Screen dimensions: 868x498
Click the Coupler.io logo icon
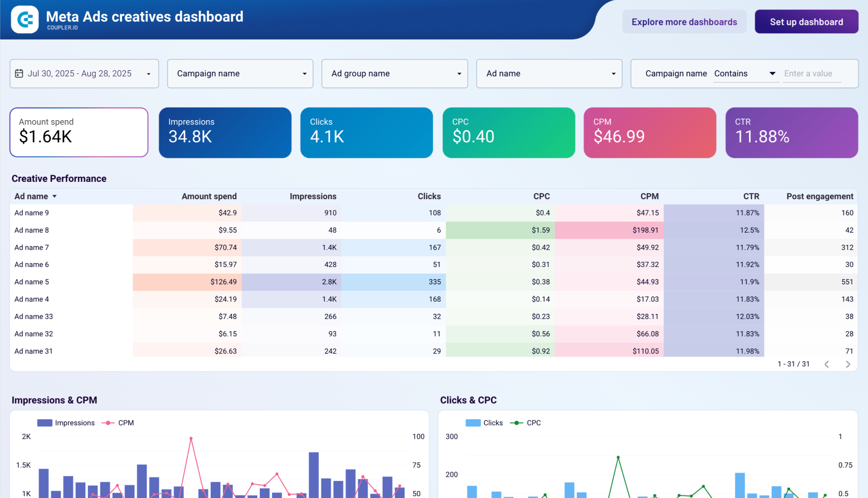[25, 19]
